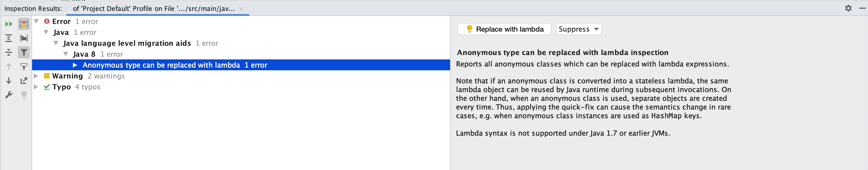Expand the Typo tree node
The height and width of the screenshot is (170, 868).
point(36,87)
